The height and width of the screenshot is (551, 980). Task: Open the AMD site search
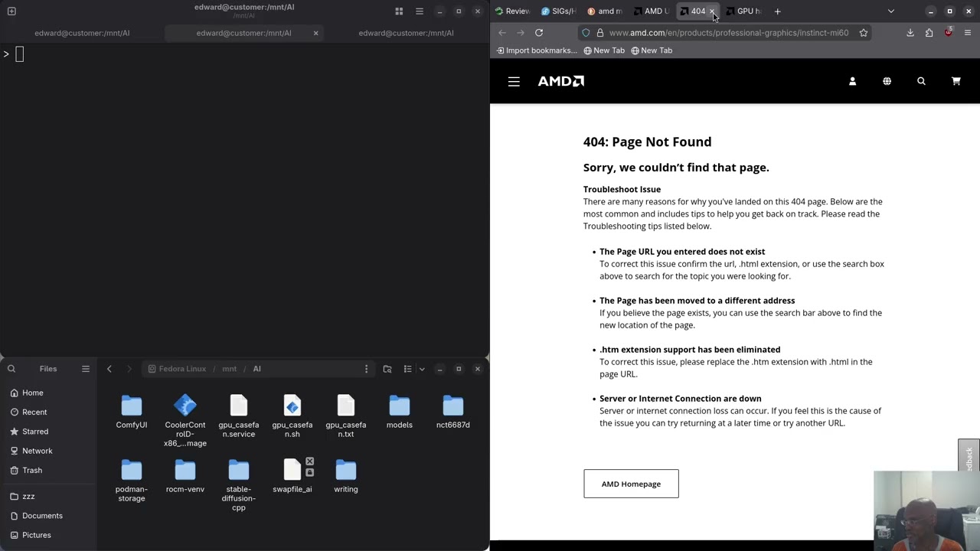[x=921, y=81]
